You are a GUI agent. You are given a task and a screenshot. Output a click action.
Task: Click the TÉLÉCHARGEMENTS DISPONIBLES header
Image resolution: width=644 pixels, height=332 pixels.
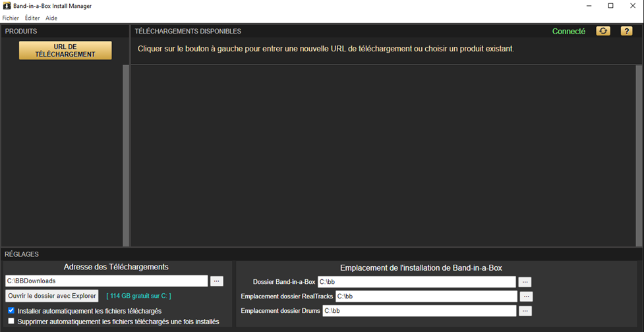[x=188, y=31]
